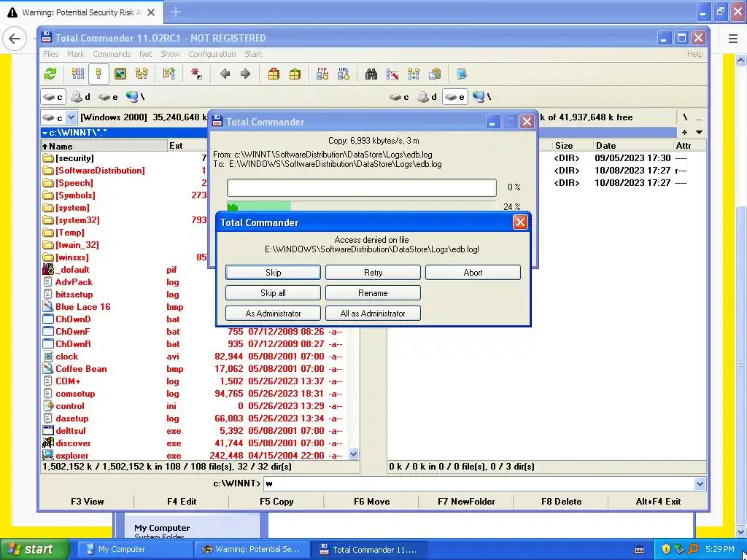Viewport: 747px width, 560px height.
Task: Open the command line history dropdown
Action: click(x=700, y=484)
